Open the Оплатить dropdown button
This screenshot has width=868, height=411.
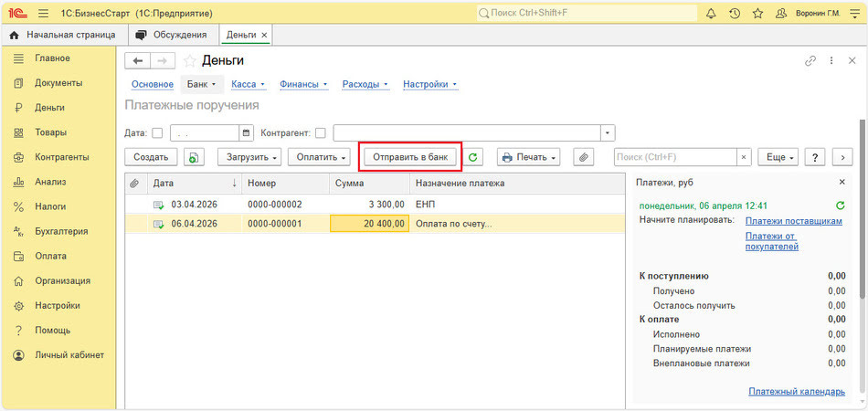tap(320, 157)
